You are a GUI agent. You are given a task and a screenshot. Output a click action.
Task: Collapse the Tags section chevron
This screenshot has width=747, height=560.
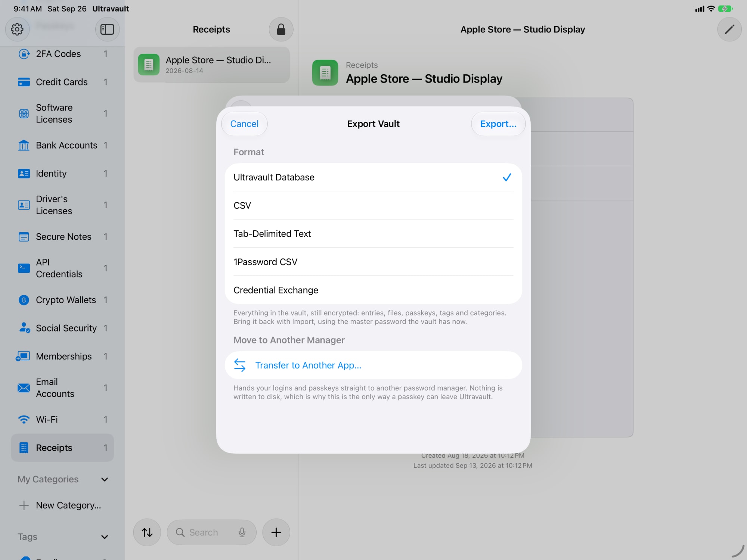point(105,537)
